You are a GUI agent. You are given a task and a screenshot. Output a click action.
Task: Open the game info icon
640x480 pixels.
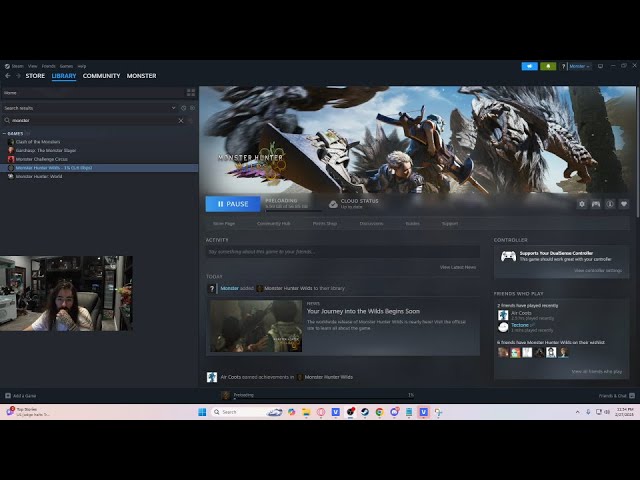(610, 204)
